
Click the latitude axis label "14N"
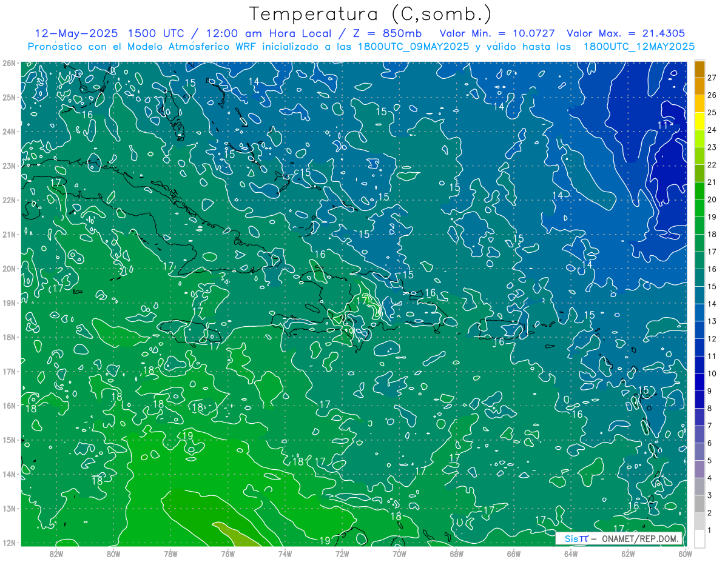9,474
